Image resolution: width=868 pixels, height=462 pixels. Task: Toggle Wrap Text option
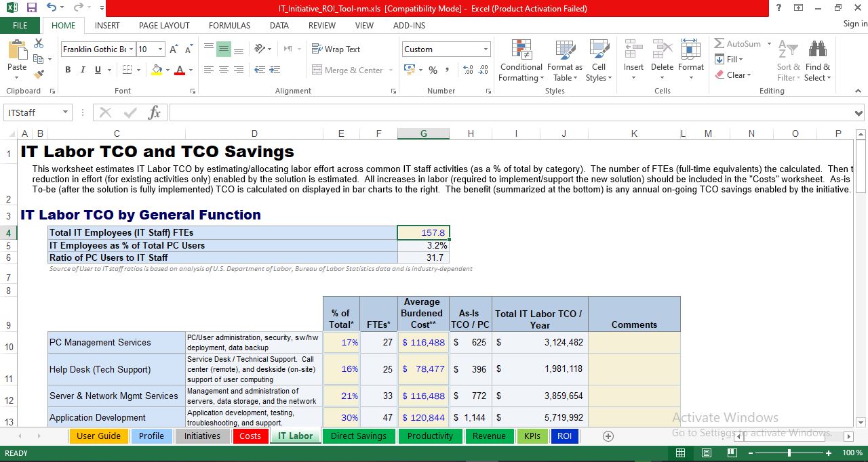336,49
